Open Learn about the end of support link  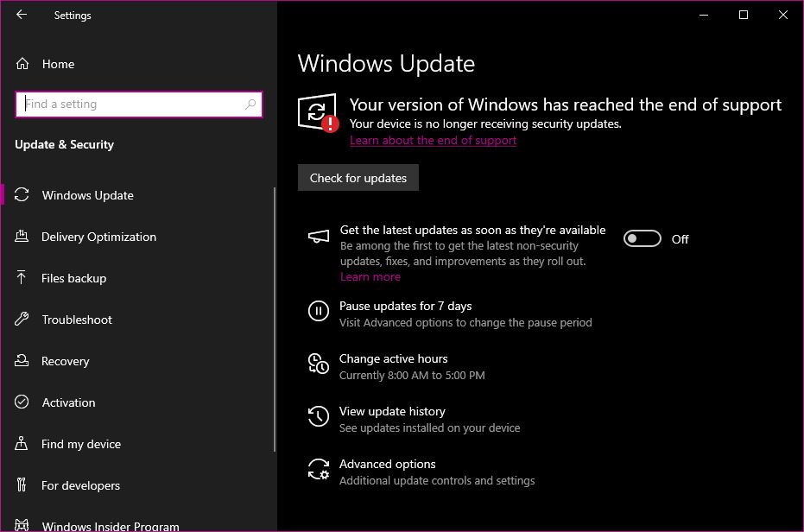point(433,140)
